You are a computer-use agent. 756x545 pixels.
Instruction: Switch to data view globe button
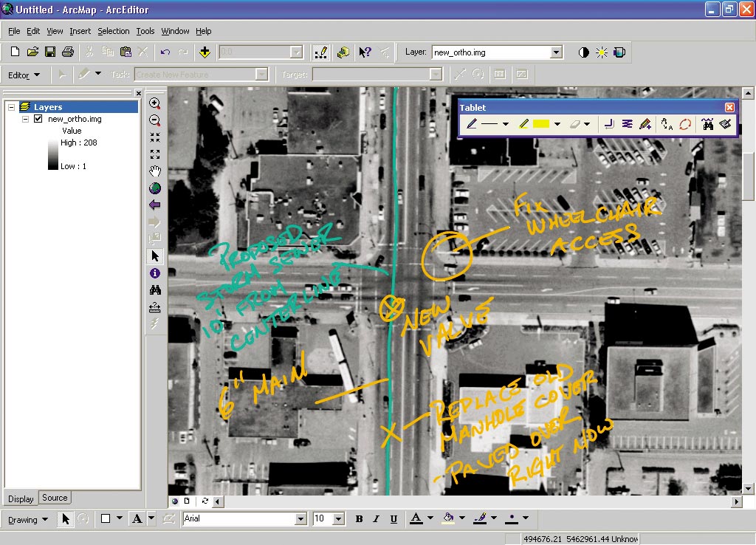(x=174, y=501)
